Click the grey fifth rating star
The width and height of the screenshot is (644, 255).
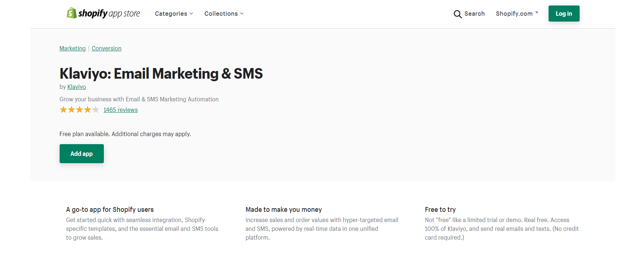point(95,110)
